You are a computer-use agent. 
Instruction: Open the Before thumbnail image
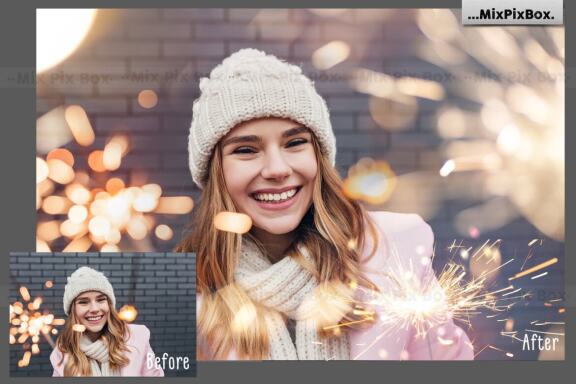[103, 315]
